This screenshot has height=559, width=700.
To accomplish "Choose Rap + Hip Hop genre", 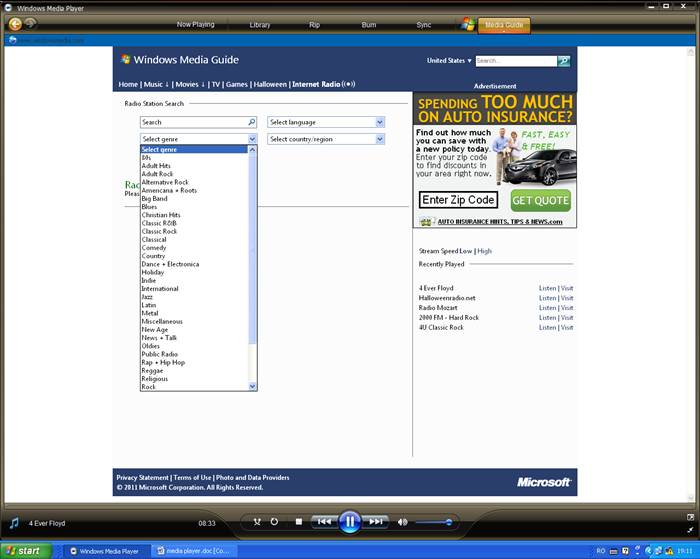I will (194, 362).
